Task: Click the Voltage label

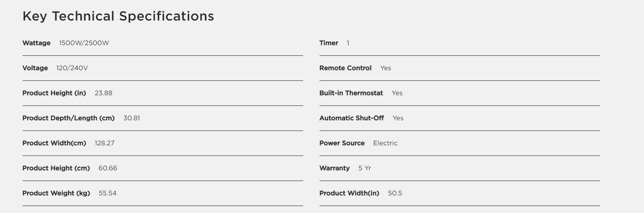Action: [x=35, y=68]
